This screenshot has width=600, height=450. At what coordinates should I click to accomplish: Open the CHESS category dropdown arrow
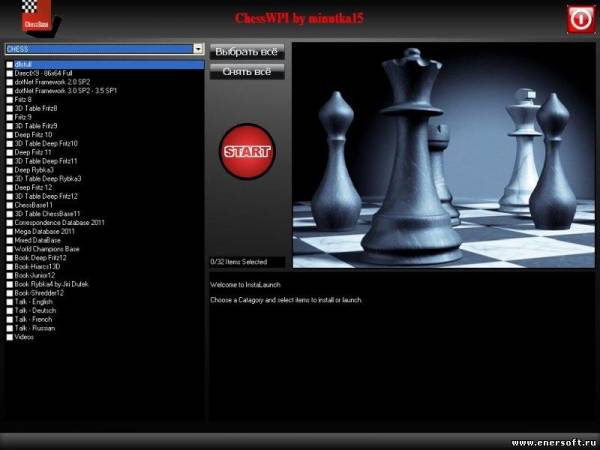click(198, 49)
